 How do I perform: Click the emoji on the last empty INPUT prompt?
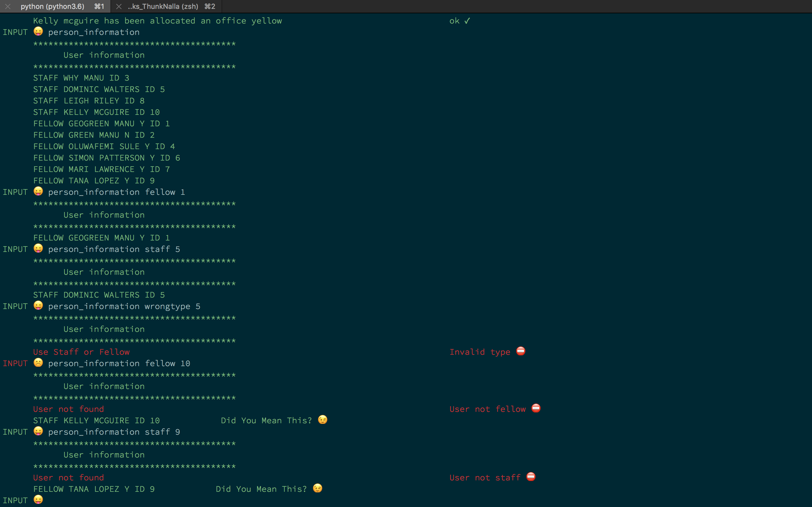tap(38, 499)
